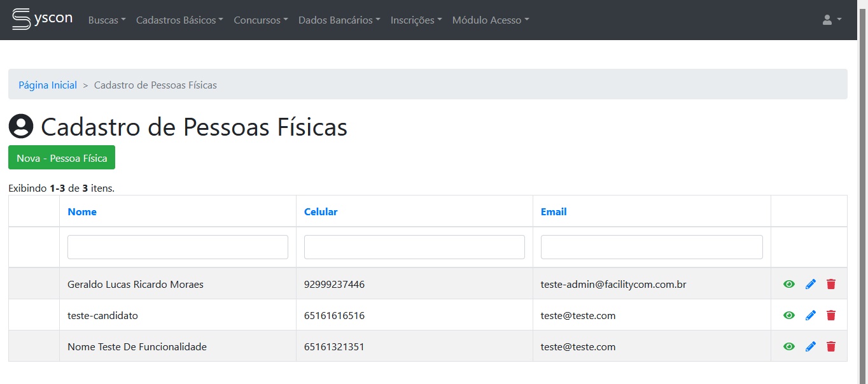Image resolution: width=868 pixels, height=384 pixels.
Task: Click pencil icon for teste-candidato row
Action: point(810,315)
